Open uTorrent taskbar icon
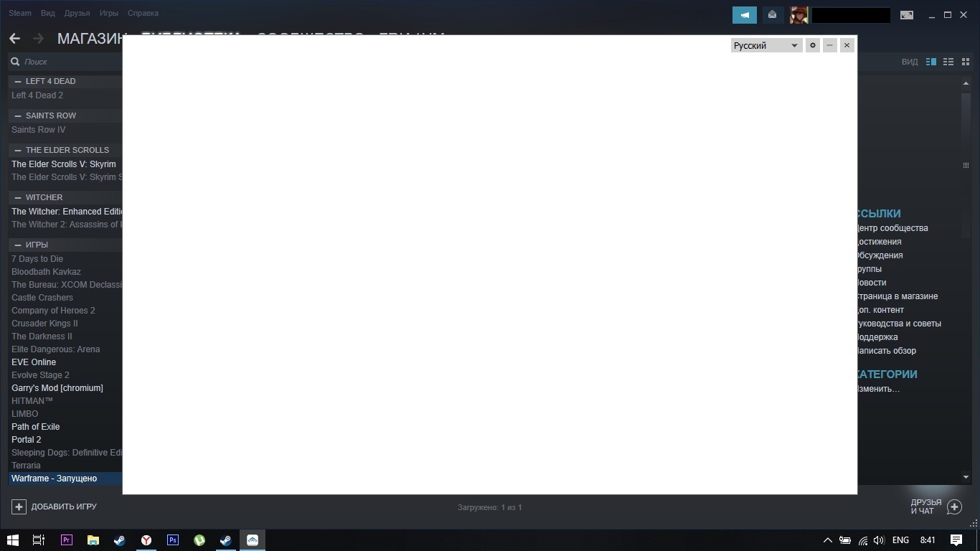This screenshot has height=551, width=980. click(x=199, y=540)
